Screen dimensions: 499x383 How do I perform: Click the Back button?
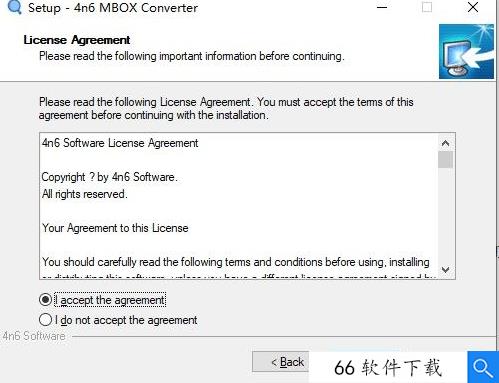tap(280, 362)
